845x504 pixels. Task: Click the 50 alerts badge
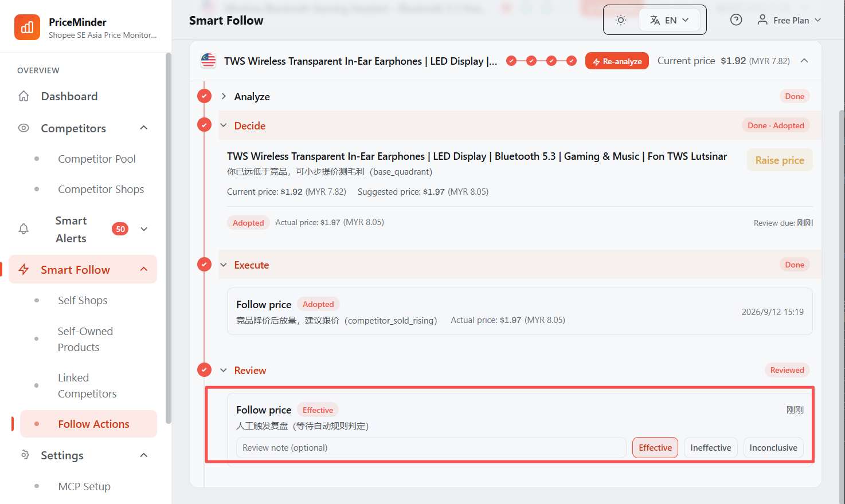click(x=120, y=229)
